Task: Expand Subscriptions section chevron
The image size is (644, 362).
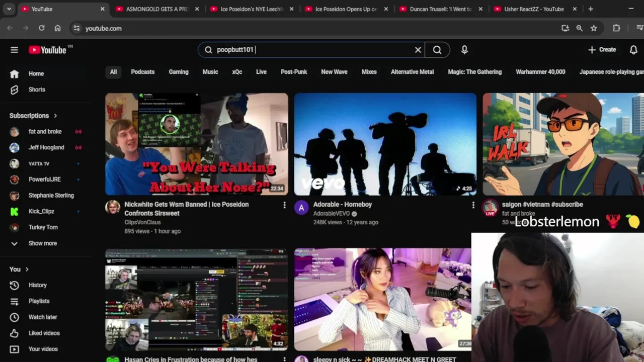Action: (55, 116)
